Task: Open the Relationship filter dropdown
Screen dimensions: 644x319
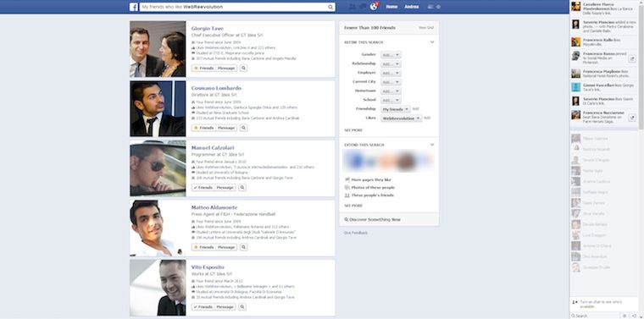Action: 391,64
